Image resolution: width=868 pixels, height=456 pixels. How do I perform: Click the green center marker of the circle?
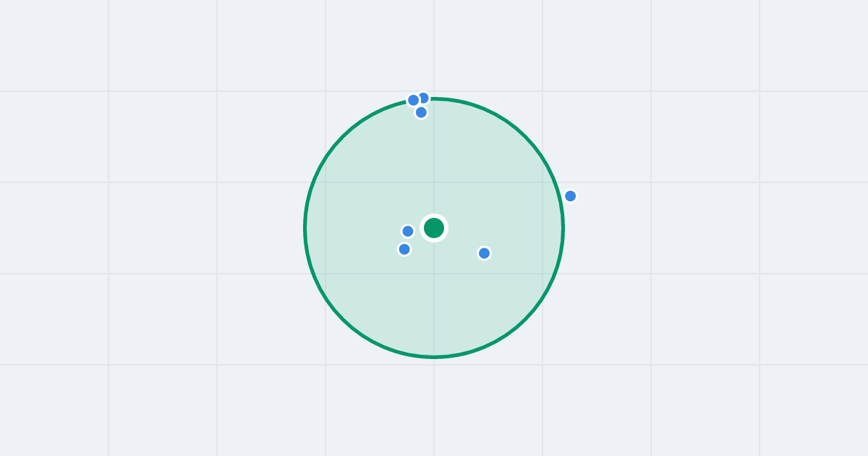coord(434,228)
